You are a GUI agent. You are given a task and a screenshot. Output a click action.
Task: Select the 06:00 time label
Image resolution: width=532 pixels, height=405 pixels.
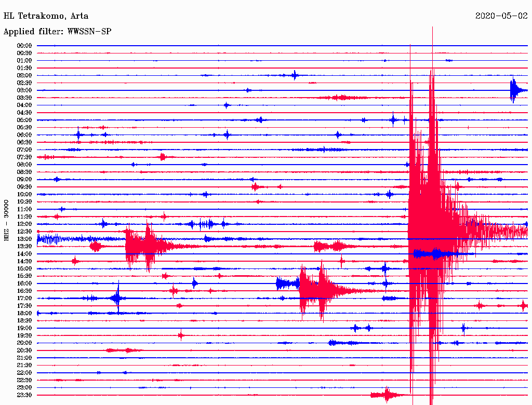[x=24, y=135]
